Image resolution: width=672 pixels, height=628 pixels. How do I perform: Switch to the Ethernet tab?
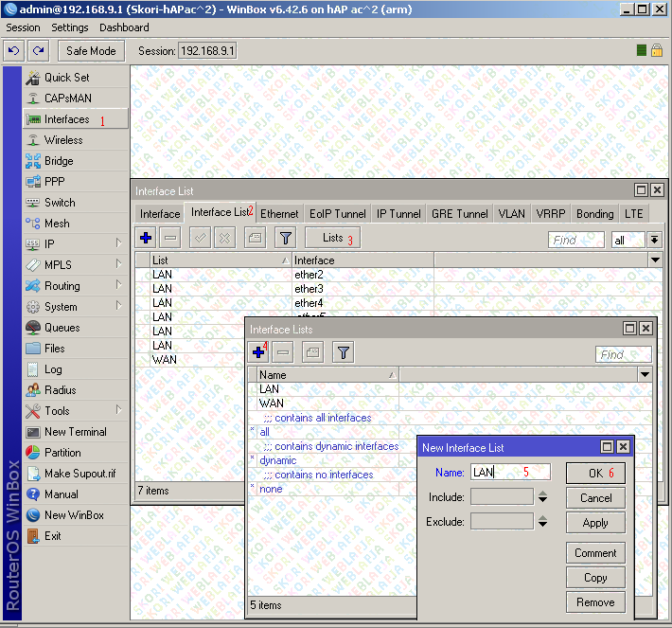279,214
